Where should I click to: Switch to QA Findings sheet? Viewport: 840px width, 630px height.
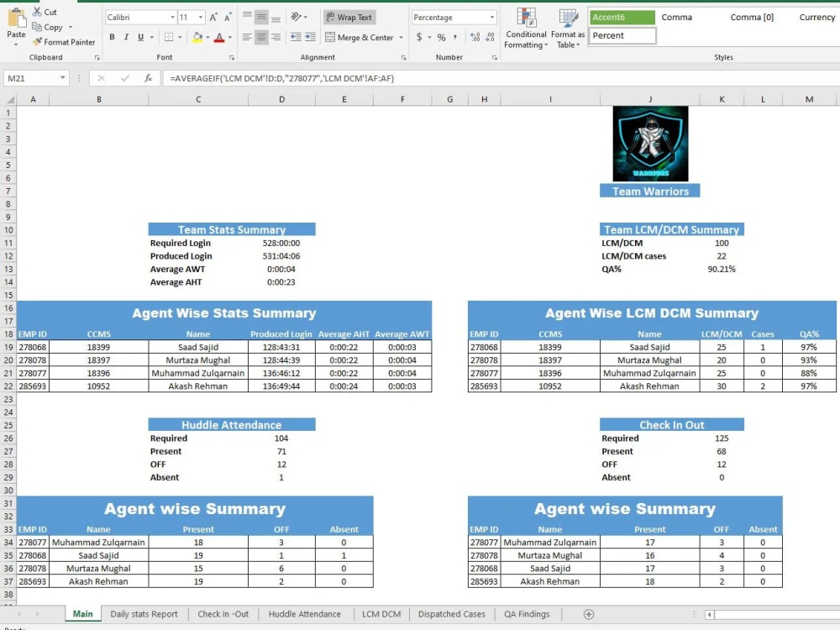(x=527, y=614)
